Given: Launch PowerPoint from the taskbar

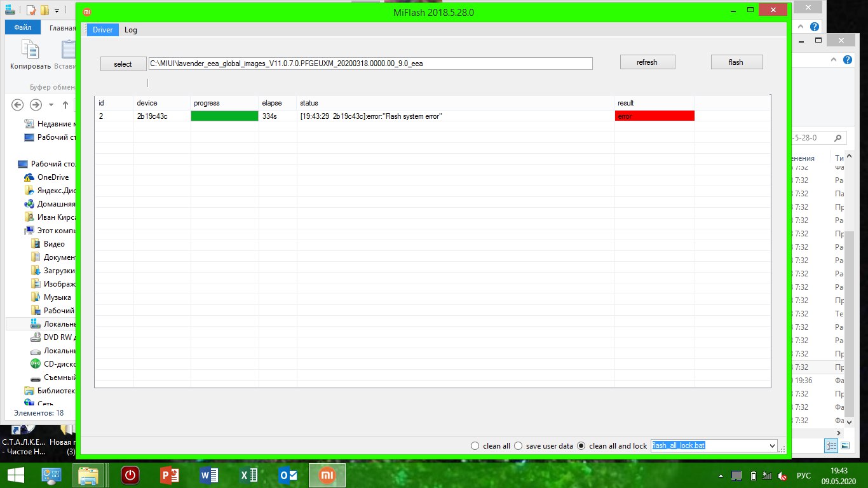Looking at the screenshot, I should point(170,475).
